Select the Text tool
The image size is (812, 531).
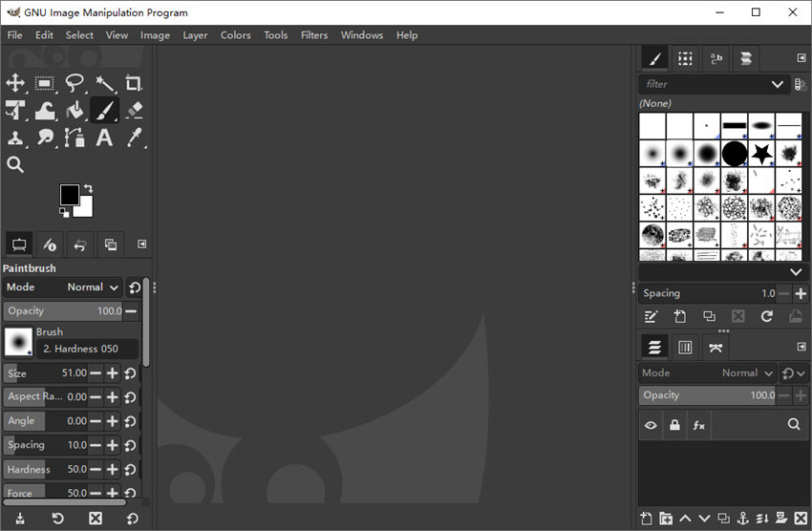[x=105, y=138]
